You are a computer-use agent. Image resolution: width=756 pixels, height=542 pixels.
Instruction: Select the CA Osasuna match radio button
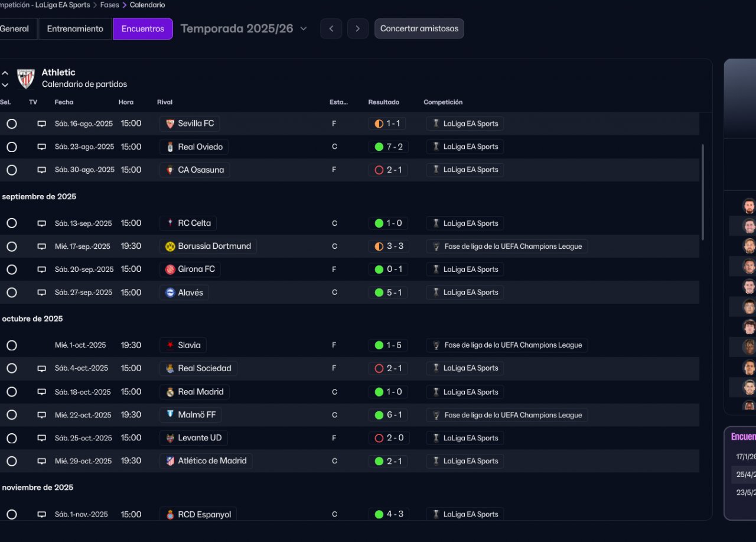click(11, 170)
